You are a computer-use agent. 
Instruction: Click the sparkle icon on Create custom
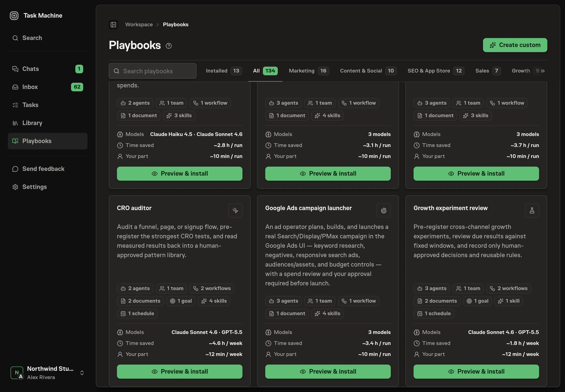[493, 45]
